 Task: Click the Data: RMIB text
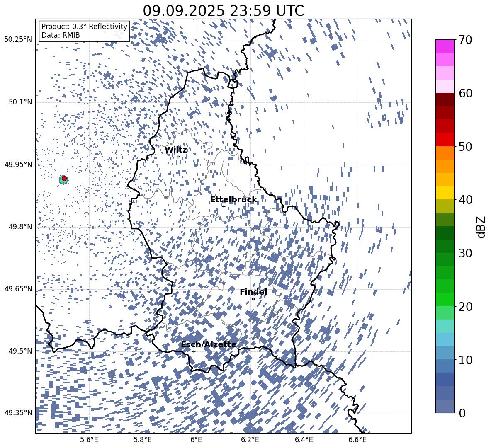pos(61,35)
